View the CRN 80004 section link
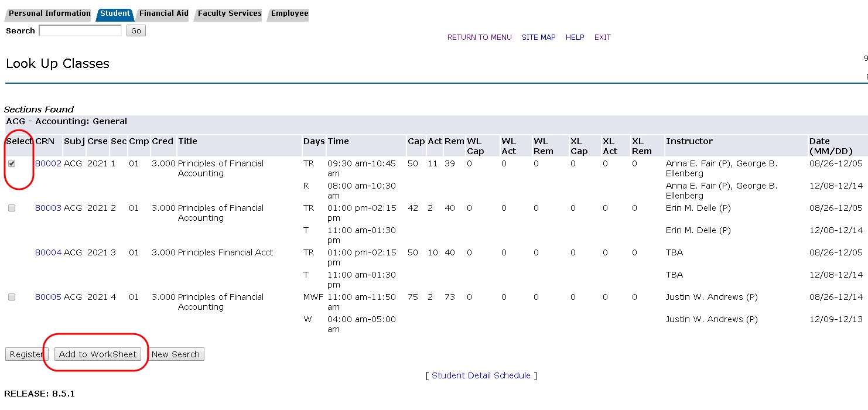 point(48,253)
